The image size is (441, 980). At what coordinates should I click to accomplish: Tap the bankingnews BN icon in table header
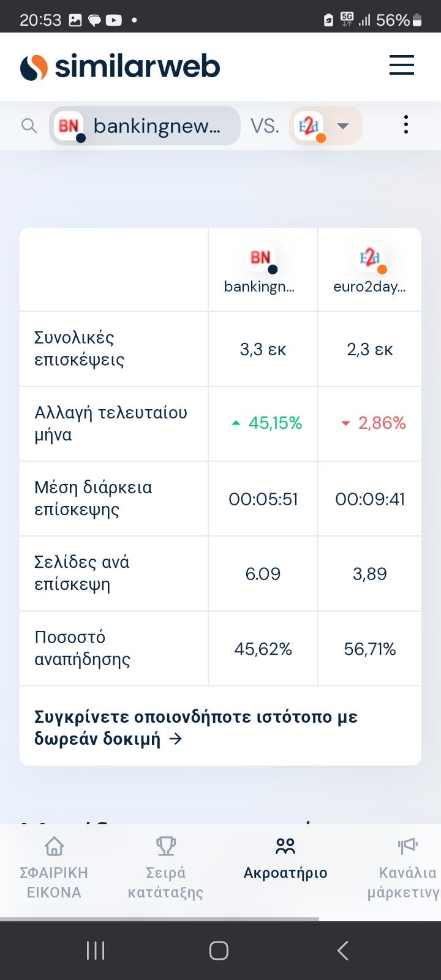(262, 259)
